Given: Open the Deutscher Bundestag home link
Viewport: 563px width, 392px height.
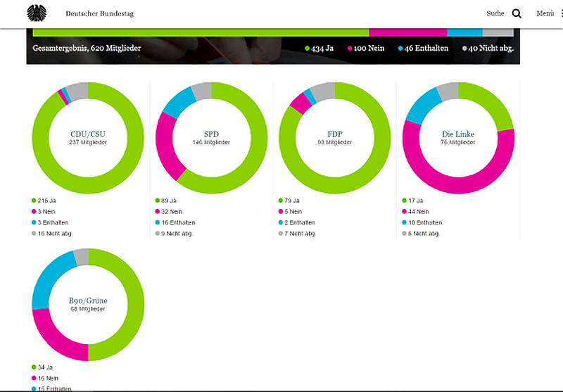Looking at the screenshot, I should [x=99, y=13].
